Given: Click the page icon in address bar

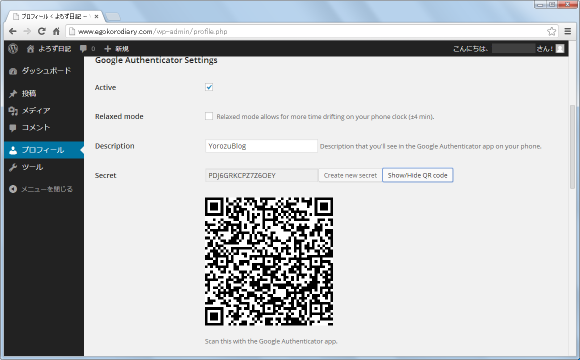Looking at the screenshot, I should point(72,31).
